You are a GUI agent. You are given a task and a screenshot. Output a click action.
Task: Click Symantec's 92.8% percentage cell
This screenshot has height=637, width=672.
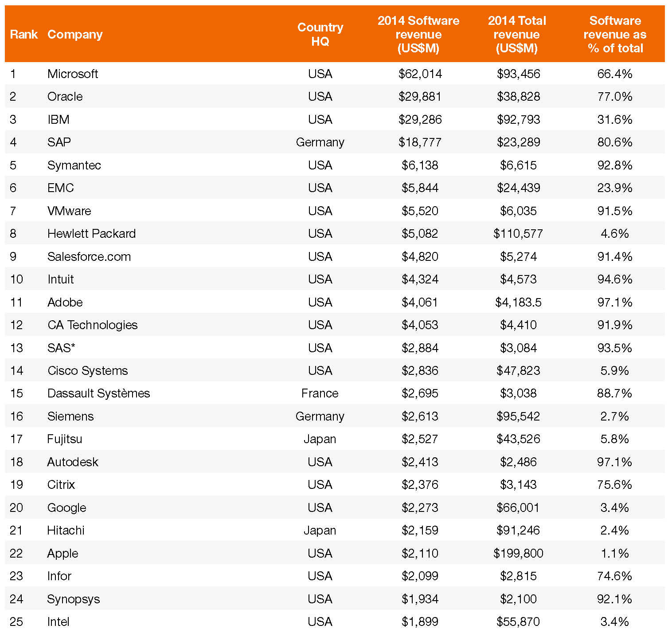615,165
